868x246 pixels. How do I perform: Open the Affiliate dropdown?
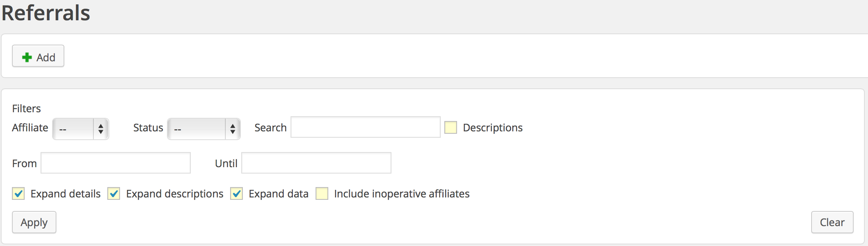coord(81,129)
